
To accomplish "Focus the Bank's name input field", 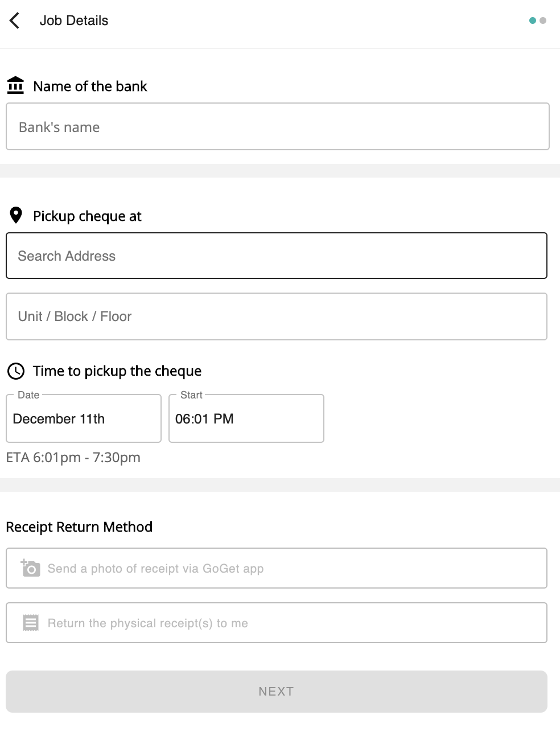I will 278,127.
